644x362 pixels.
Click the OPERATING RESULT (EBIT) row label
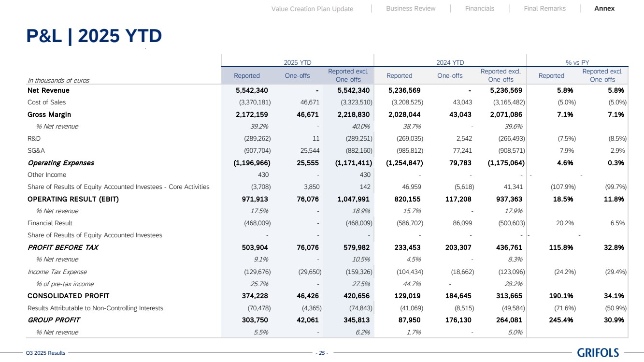73,199
